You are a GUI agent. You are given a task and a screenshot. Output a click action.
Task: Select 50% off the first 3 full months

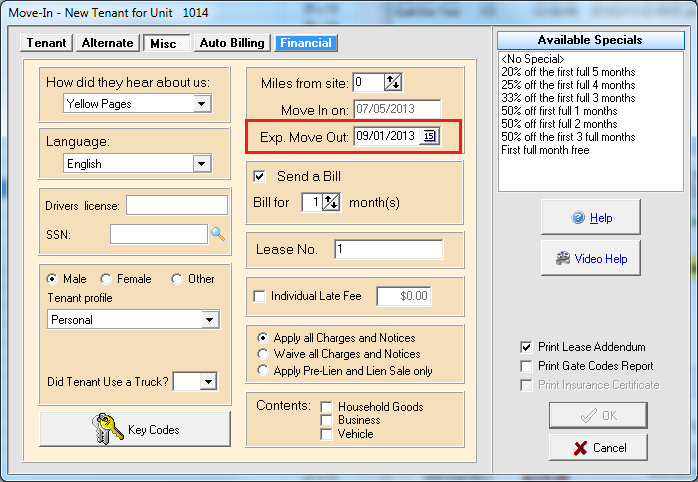tap(568, 137)
